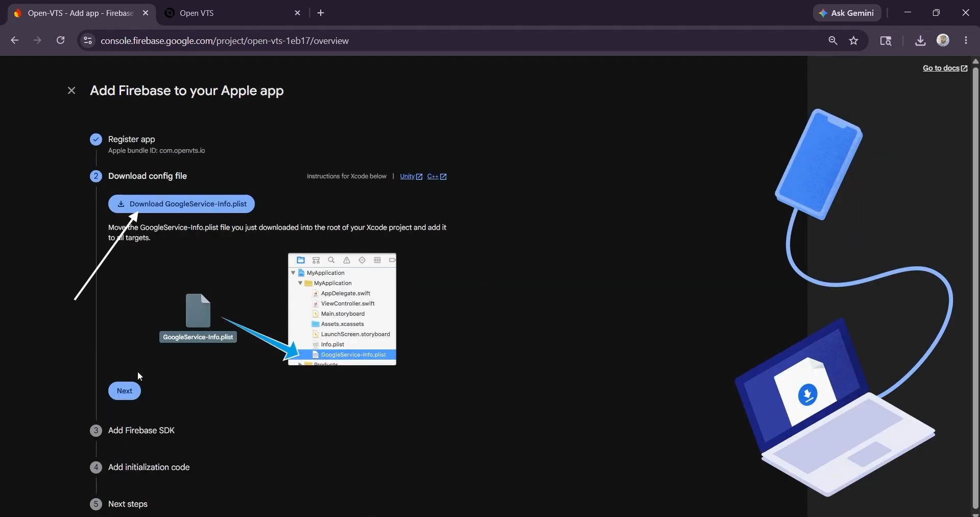Image resolution: width=980 pixels, height=517 pixels.
Task: Restore down the browser window
Action: (x=936, y=13)
